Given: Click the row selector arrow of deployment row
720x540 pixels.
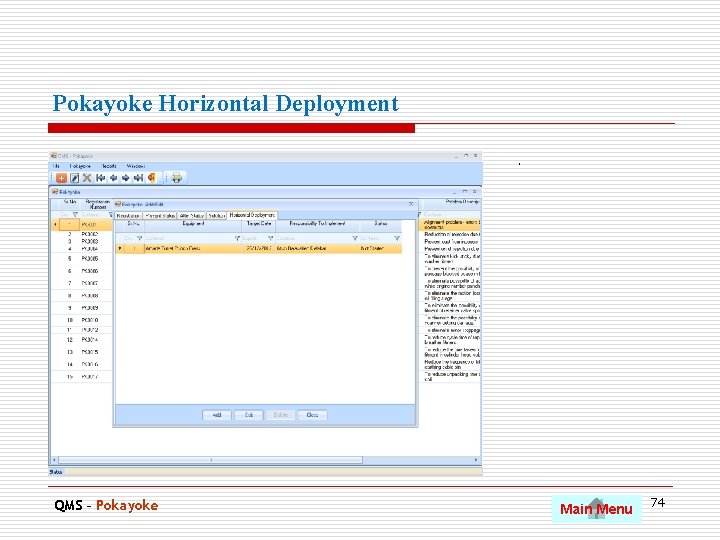Looking at the screenshot, I should [x=120, y=248].
